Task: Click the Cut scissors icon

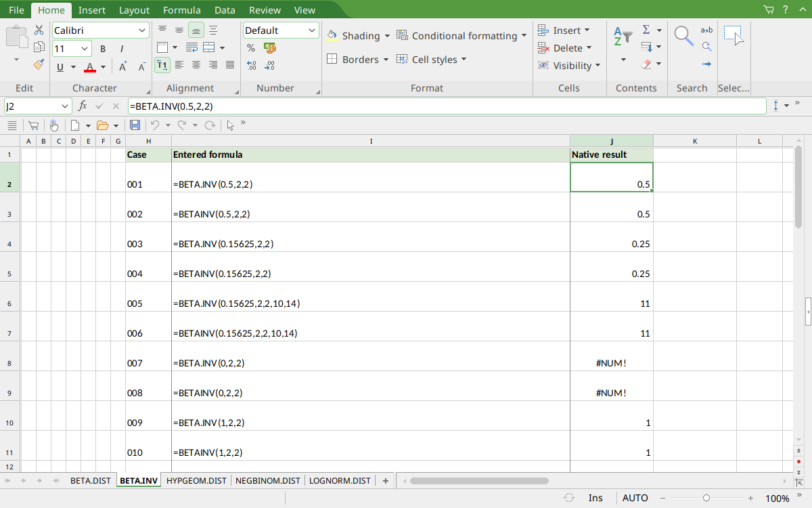Action: coord(39,30)
